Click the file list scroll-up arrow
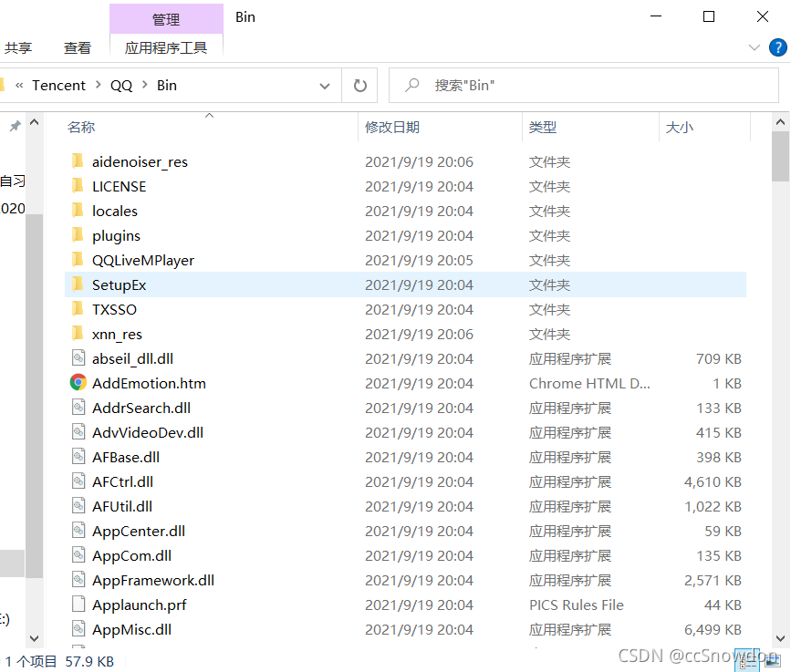The height and width of the screenshot is (672, 791). [780, 122]
